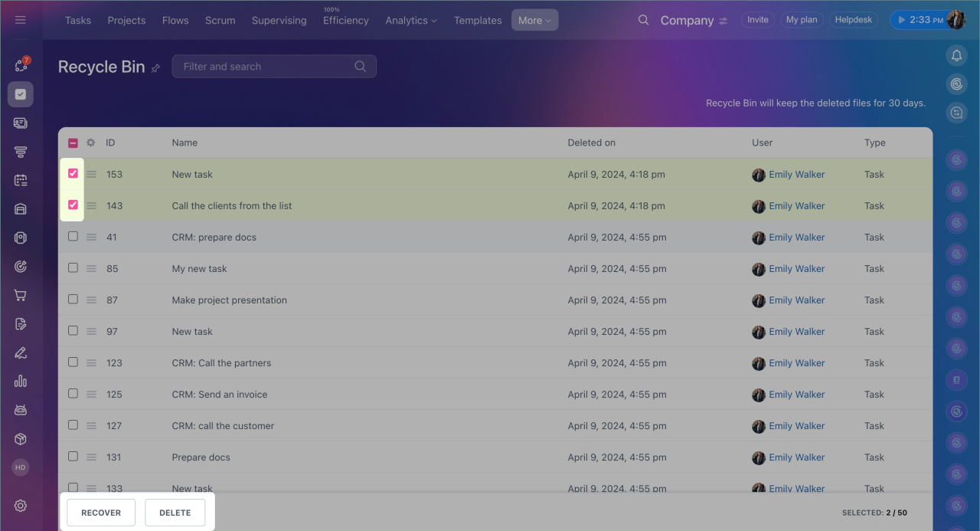This screenshot has height=531, width=980.
Task: Select the checkbox for CRM: prepare docs
Action: point(73,237)
